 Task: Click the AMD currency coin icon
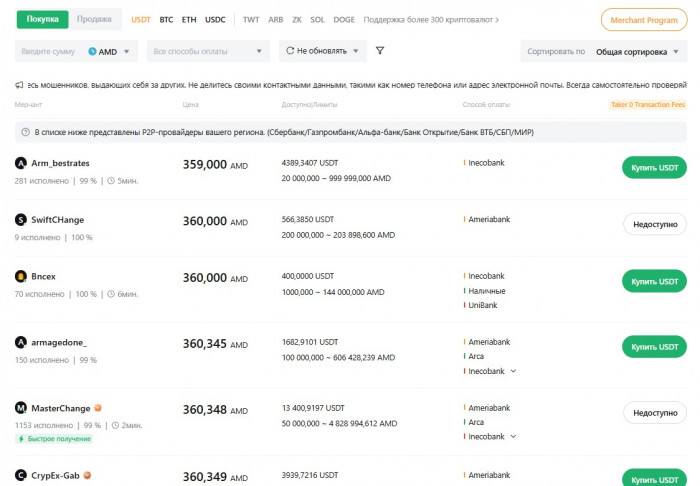pos(92,51)
